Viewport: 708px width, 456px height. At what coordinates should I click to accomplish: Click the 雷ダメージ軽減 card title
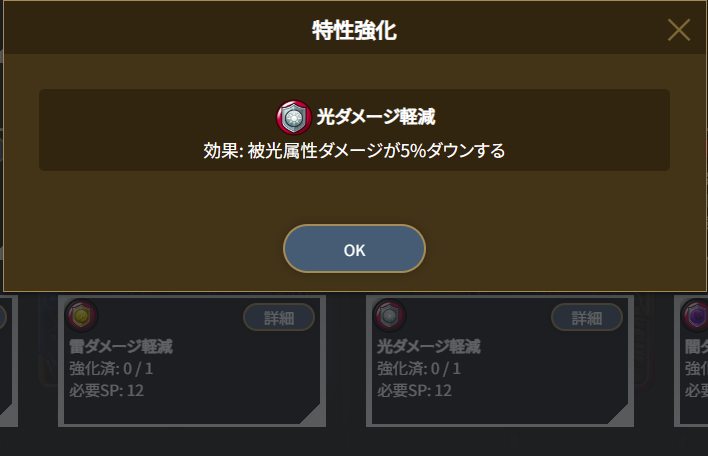click(x=121, y=347)
